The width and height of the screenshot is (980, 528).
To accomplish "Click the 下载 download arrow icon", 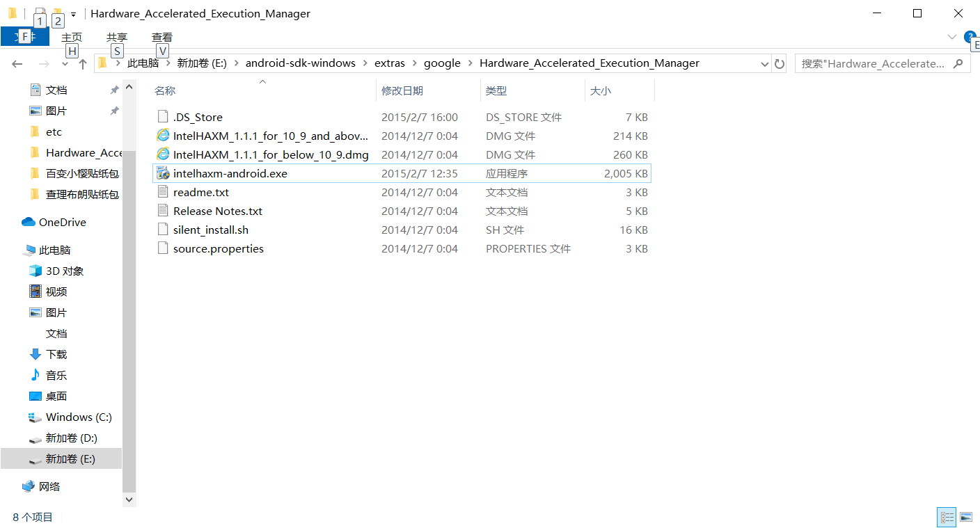I will pyautogui.click(x=35, y=354).
